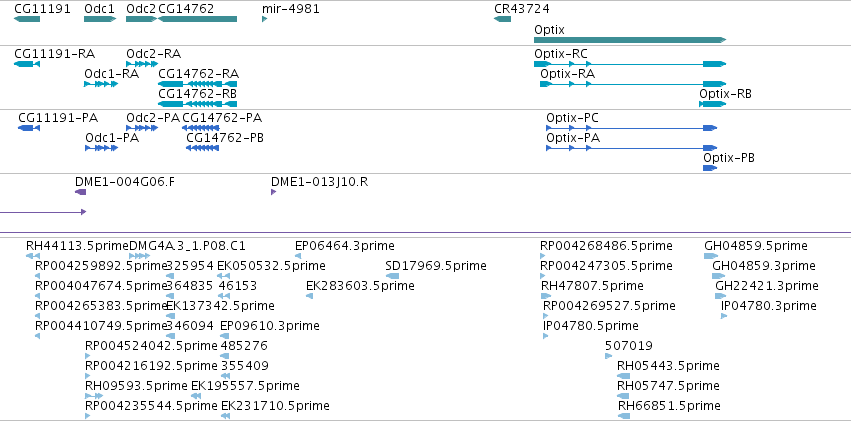Image resolution: width=851 pixels, height=421 pixels.
Task: Click the IP04780.3prime label
Action: tap(769, 306)
